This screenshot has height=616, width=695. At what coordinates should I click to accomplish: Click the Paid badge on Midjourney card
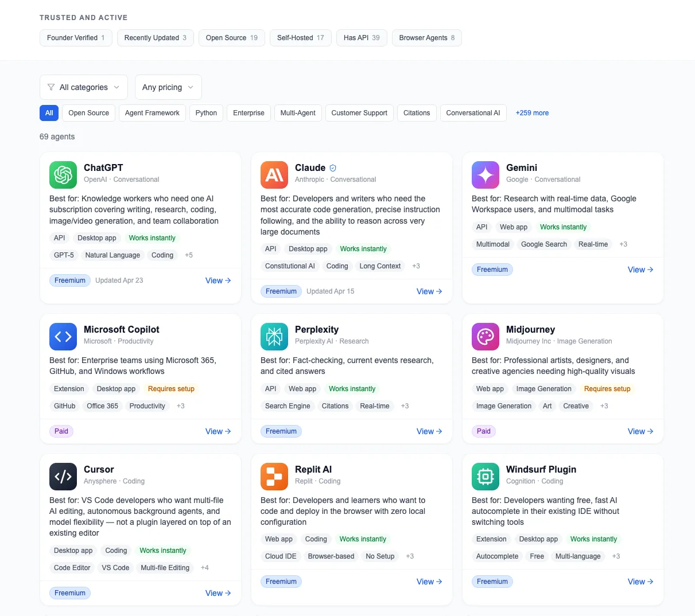pos(484,431)
